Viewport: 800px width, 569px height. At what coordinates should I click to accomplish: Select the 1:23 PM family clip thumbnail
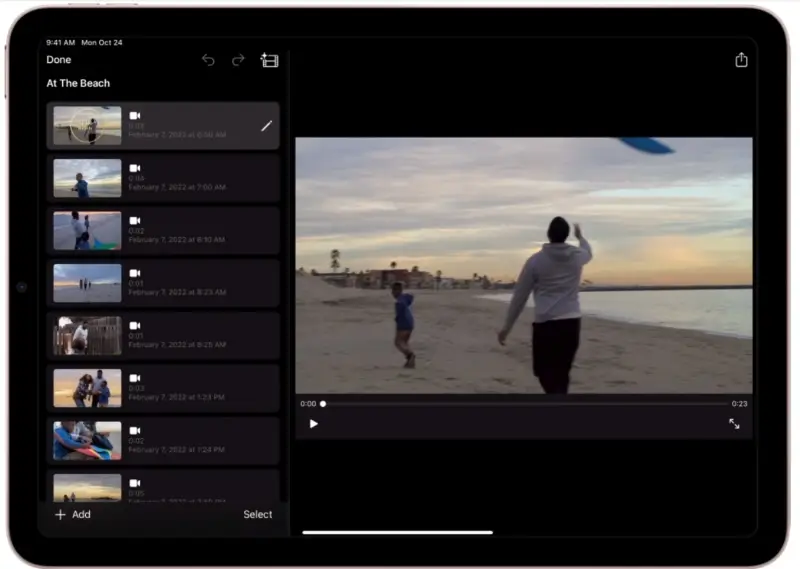[x=87, y=388]
